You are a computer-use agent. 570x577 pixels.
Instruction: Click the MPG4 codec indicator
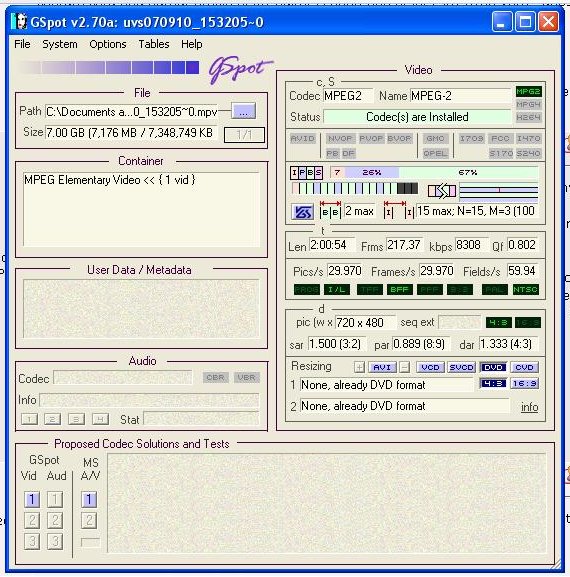click(528, 105)
